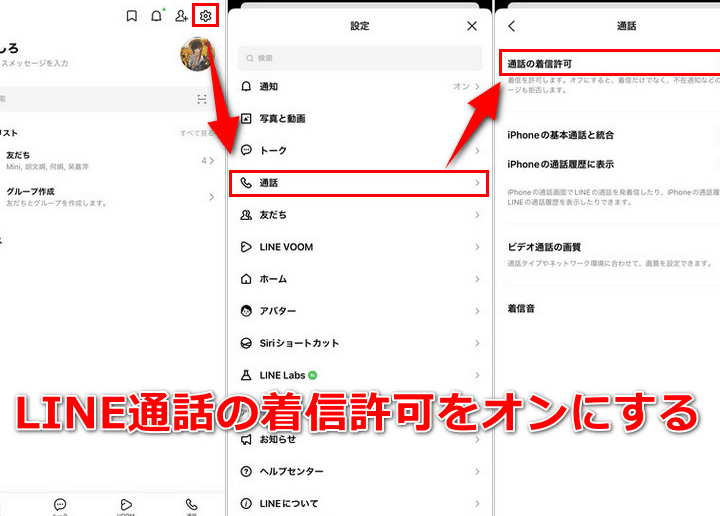Tap the LINE Labs flask icon
Viewport: 720px width, 516px height.
click(x=246, y=375)
